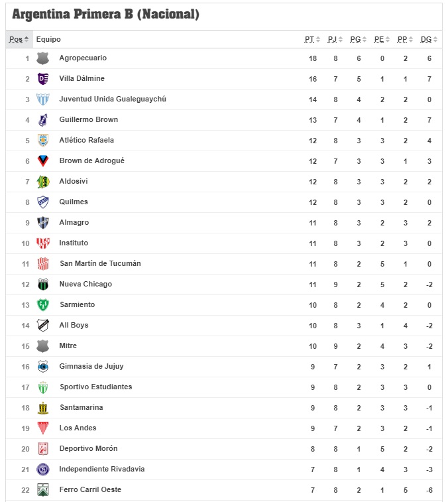This screenshot has height=502, width=448.
Task: Click the Sarmiento green crest icon
Action: click(x=43, y=305)
